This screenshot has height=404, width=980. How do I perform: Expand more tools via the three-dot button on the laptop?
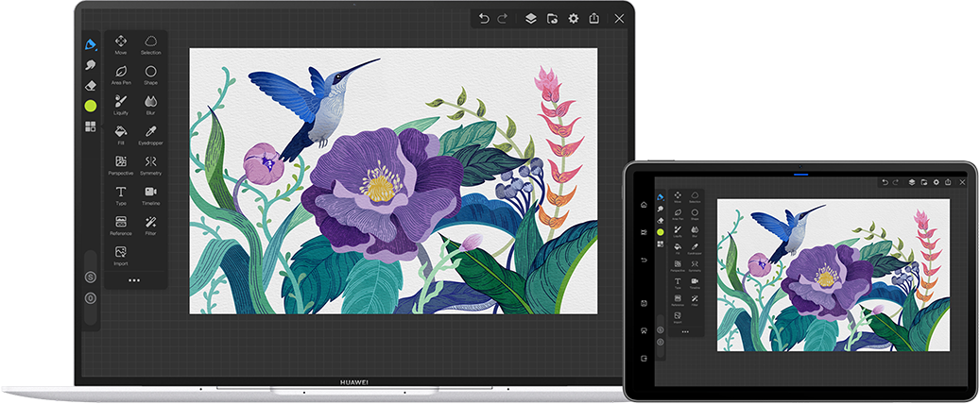[134, 280]
